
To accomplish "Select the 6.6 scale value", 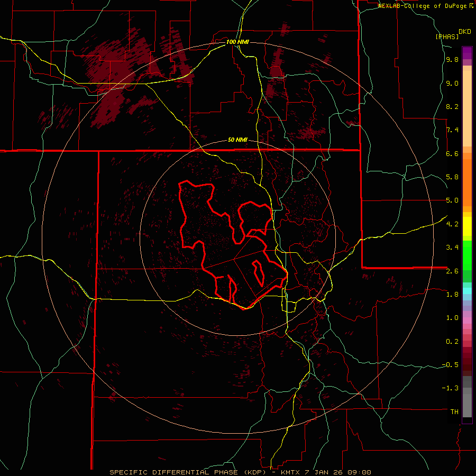I will coord(452,153).
